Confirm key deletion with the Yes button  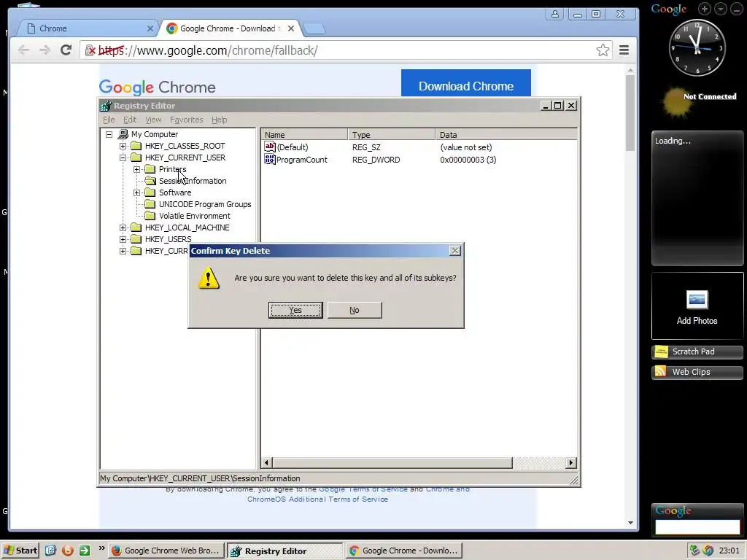coord(295,310)
